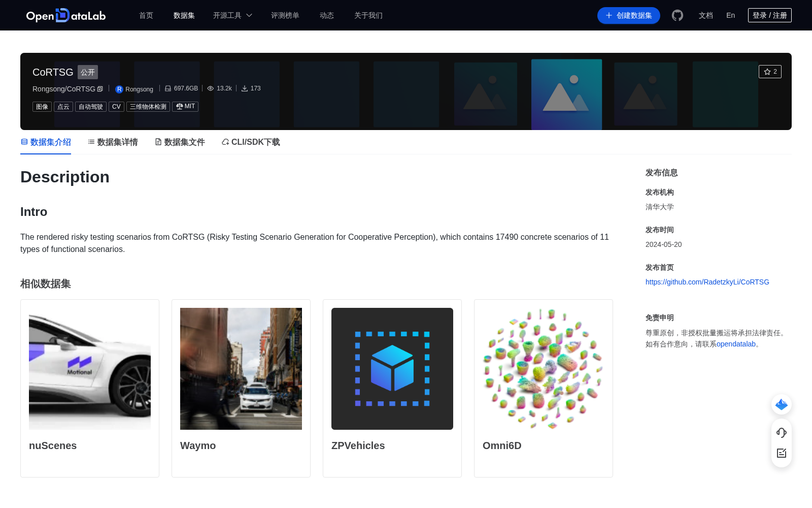This screenshot has width=812, height=508.
Task: Click the eye icon beside 13.2k views
Action: 211,88
